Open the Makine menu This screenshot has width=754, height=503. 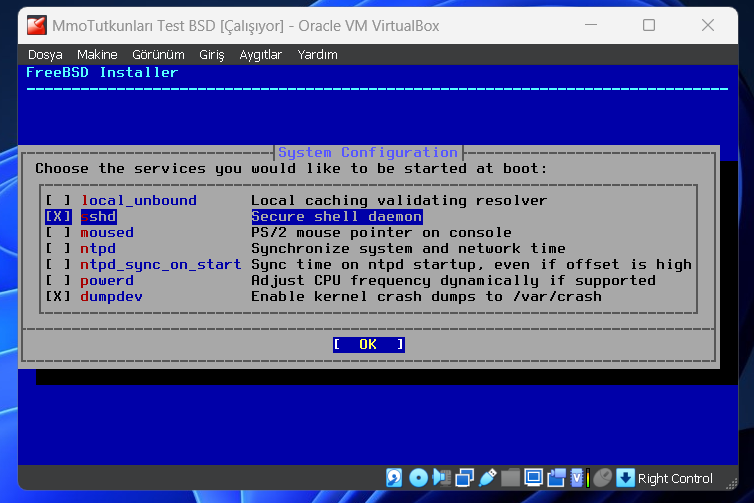[x=97, y=55]
